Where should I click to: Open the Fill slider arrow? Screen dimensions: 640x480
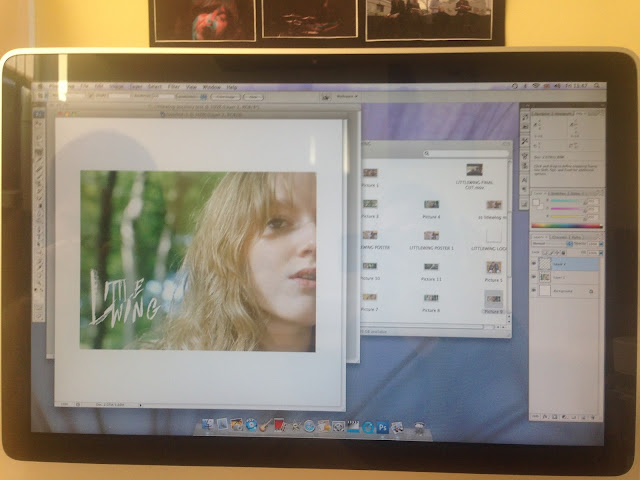click(601, 253)
